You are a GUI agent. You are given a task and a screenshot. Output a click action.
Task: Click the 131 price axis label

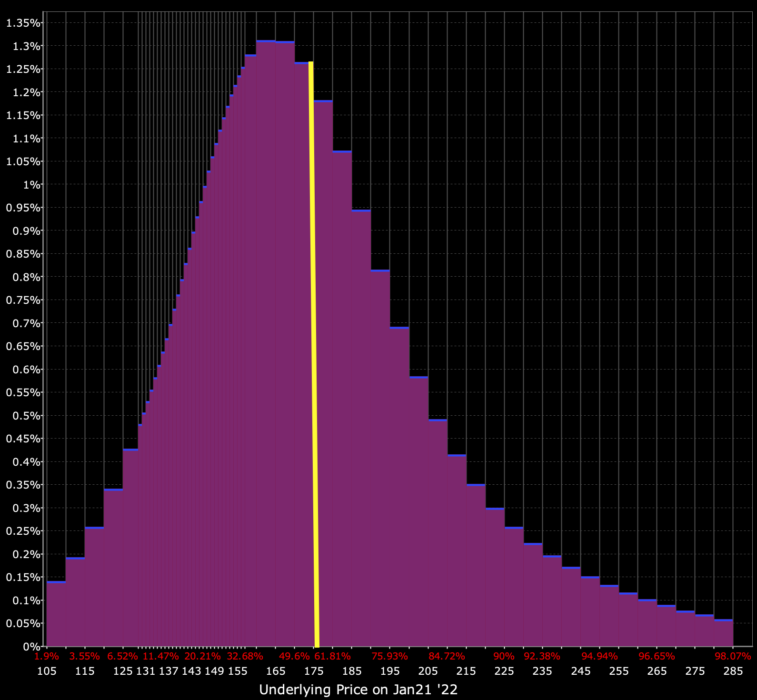tap(146, 671)
